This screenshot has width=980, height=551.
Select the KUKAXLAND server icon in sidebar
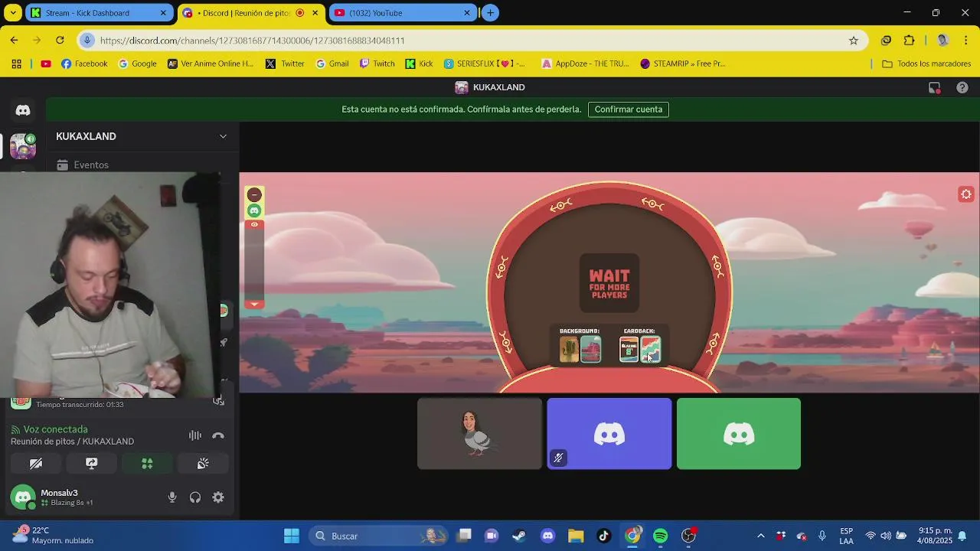tap(23, 145)
